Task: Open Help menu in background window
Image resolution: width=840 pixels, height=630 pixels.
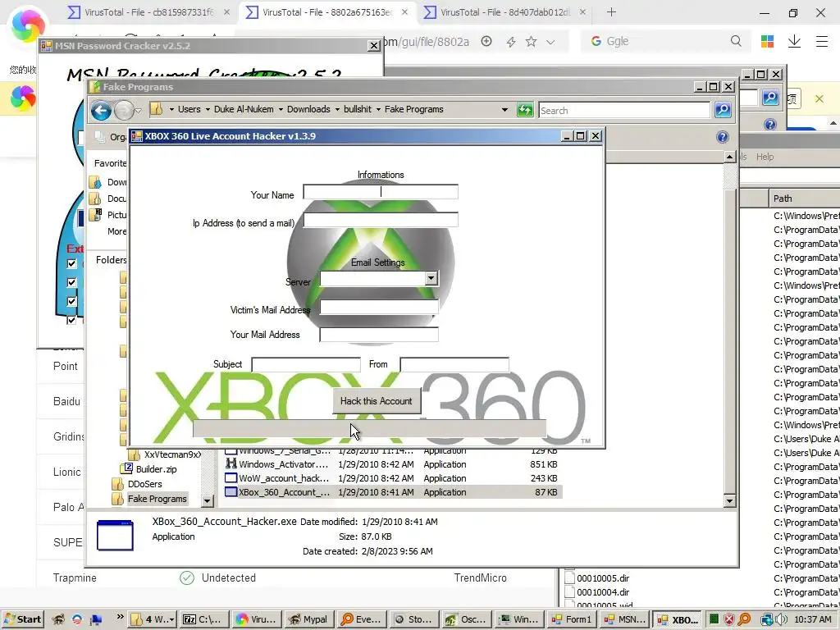Action: 765,157
